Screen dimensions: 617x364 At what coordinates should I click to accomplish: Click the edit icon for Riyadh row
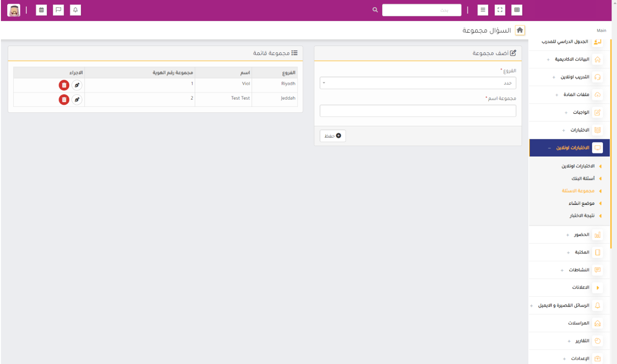77,85
